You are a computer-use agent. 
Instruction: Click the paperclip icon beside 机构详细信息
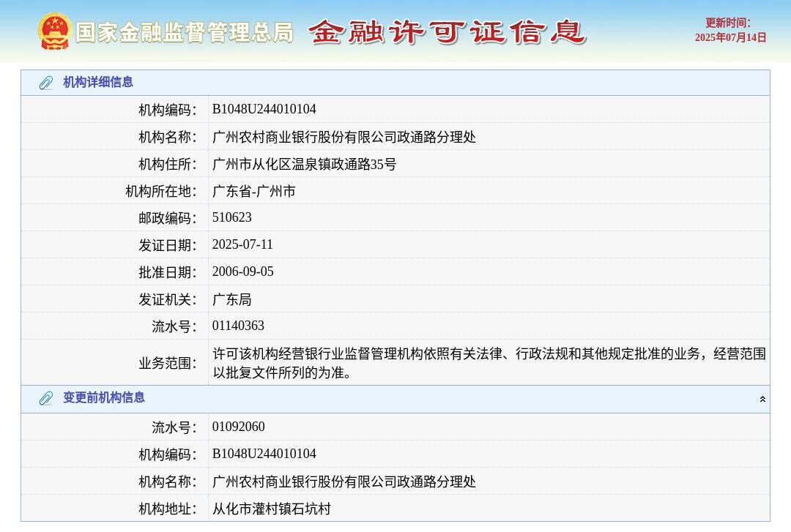pos(46,83)
